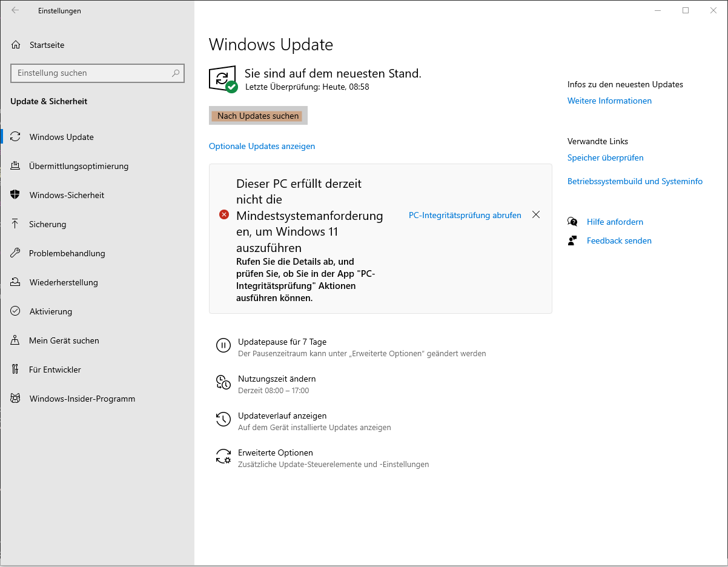The width and height of the screenshot is (728, 567).
Task: Maximize the Einstellungen window
Action: [686, 10]
